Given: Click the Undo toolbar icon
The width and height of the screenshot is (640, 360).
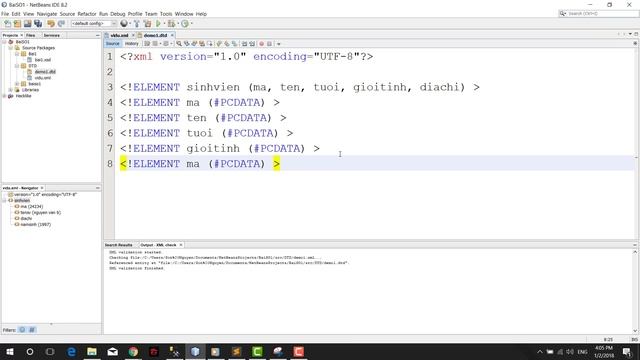Looking at the screenshot, I should (51, 24).
